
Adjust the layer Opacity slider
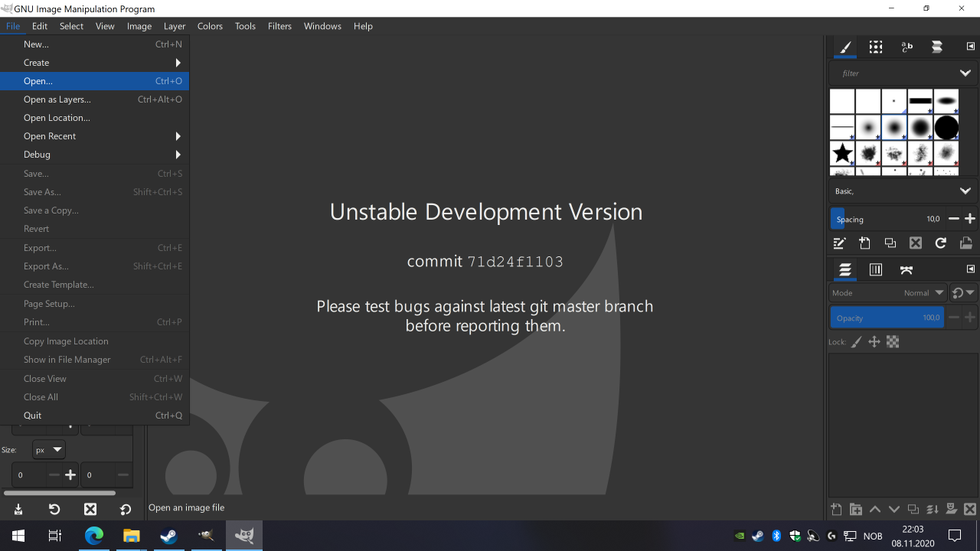click(887, 318)
